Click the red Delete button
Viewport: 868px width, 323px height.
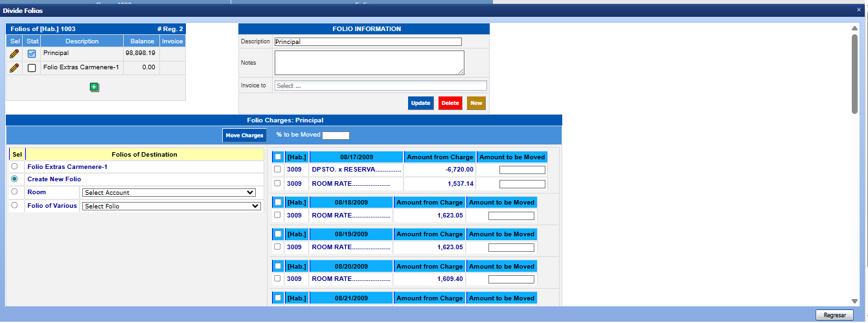coord(450,104)
